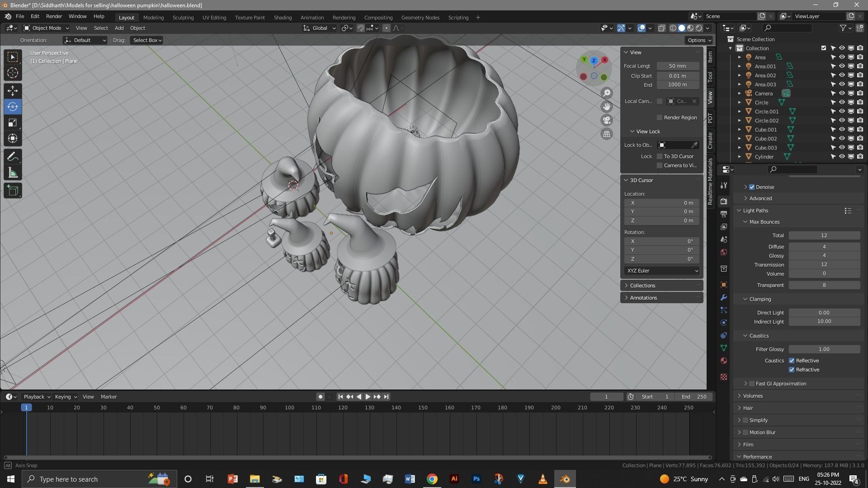Switch to rendered viewport shading
Screen dimensions: 868x488
click(699, 28)
